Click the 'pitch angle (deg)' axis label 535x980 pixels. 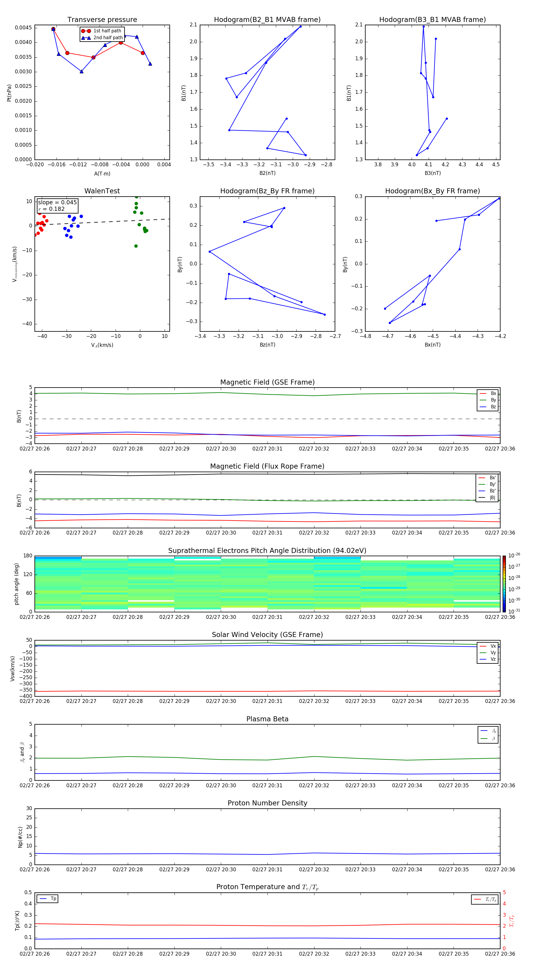coord(16,584)
